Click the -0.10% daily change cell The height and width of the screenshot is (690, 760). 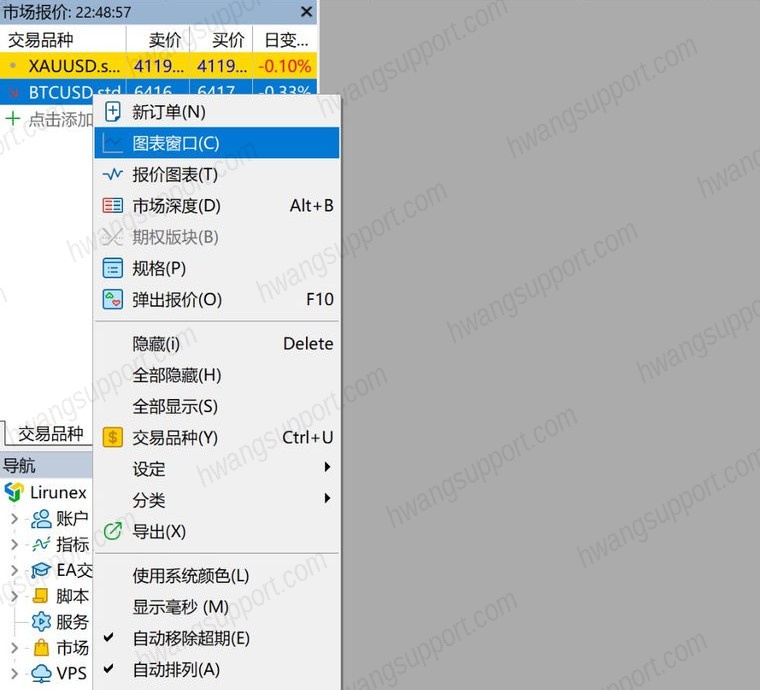tap(285, 66)
